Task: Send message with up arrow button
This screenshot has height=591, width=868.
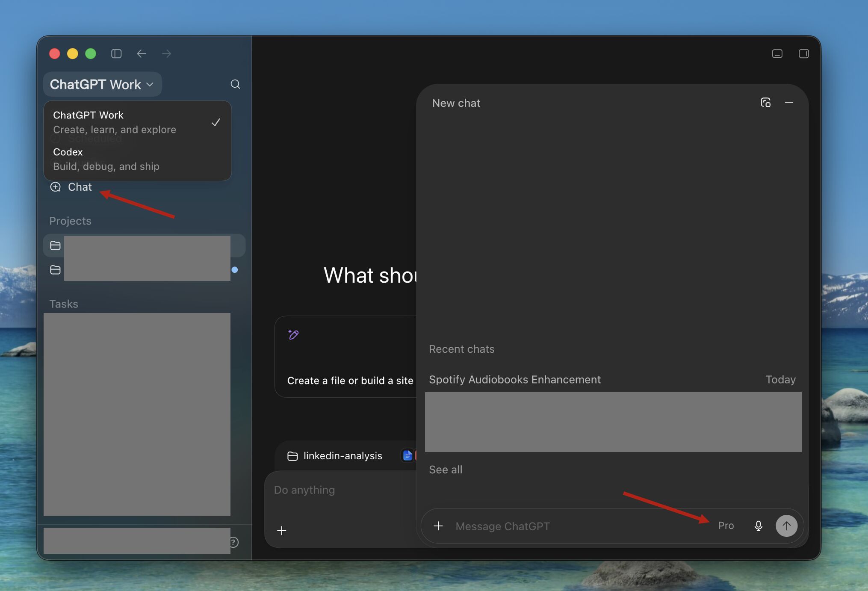Action: pos(786,526)
